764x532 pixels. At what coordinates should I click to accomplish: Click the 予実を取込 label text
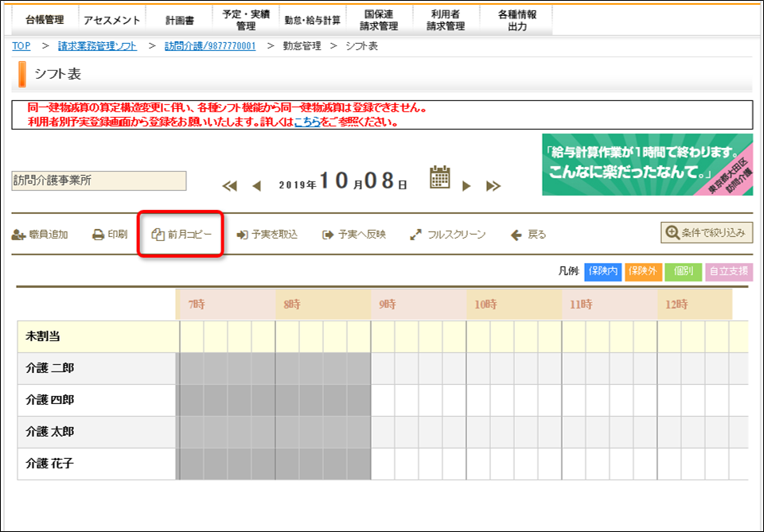[x=275, y=235]
